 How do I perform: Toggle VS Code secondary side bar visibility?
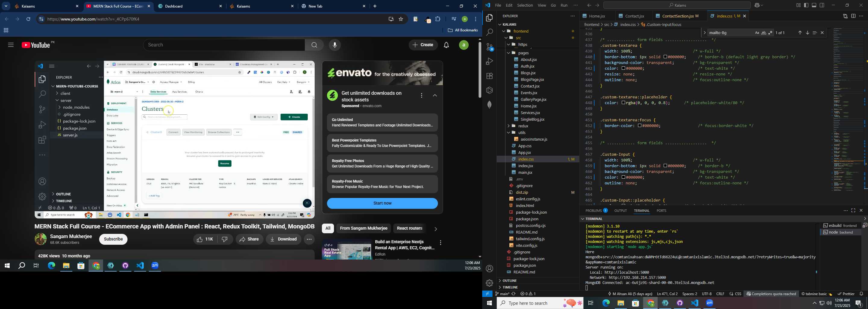pyautogui.click(x=822, y=5)
